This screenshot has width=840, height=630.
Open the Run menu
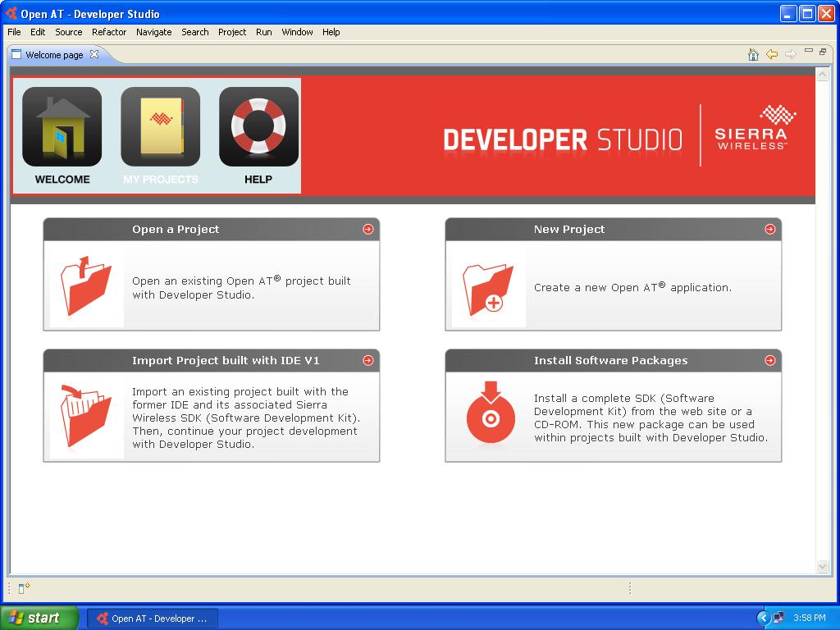pos(263,32)
